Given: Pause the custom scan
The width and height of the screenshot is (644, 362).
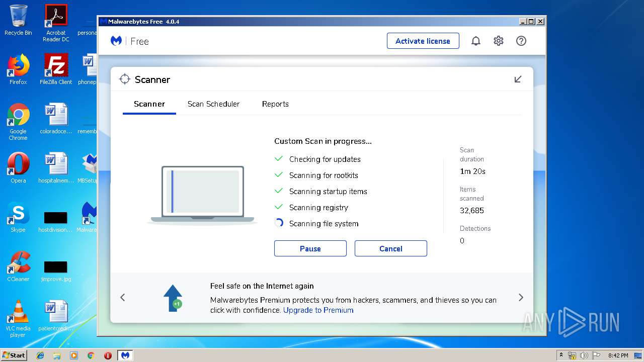Looking at the screenshot, I should click(310, 248).
